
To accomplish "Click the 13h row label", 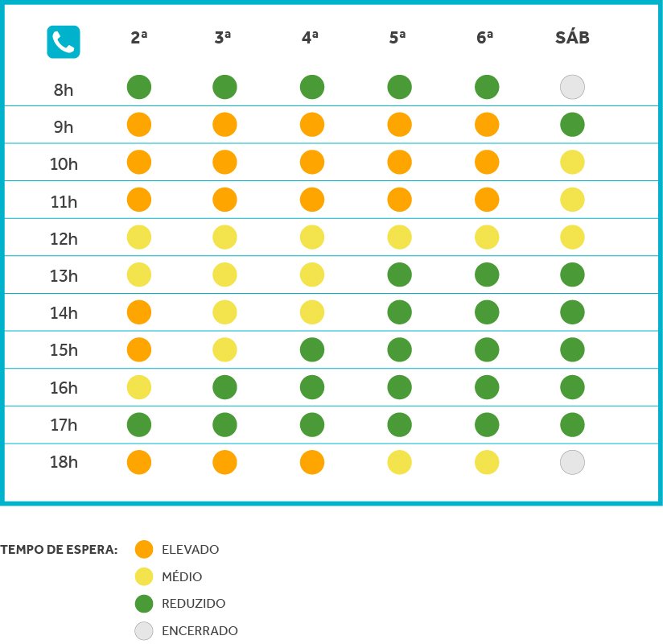I will click(x=64, y=276).
